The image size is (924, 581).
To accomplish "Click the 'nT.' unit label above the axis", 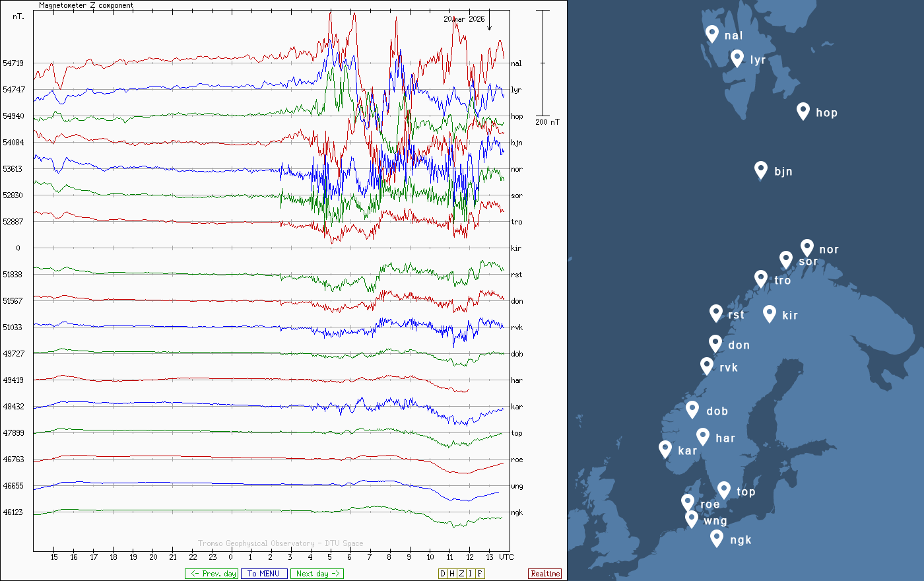I will (18, 17).
